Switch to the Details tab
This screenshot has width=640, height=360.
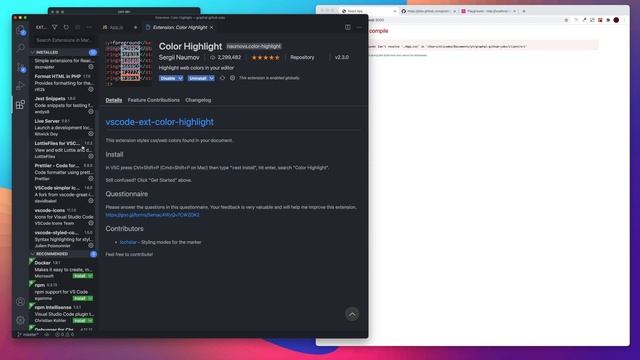coord(114,100)
